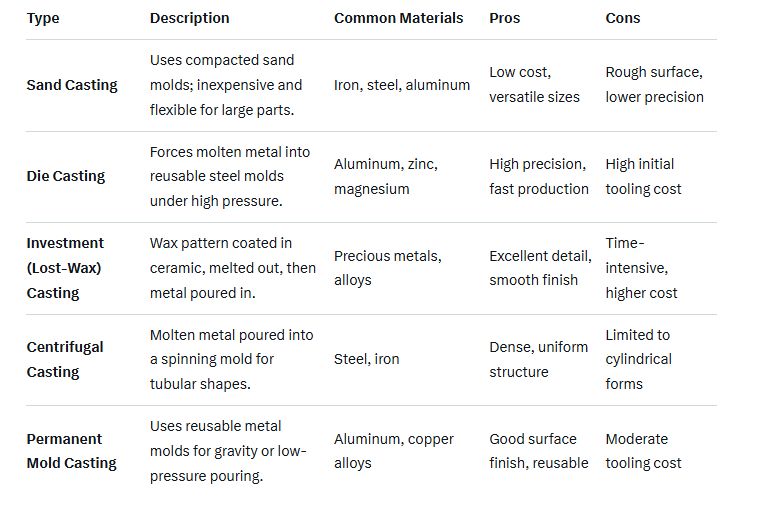Click the "Iron, steel, aluminum" materials cell

click(402, 85)
